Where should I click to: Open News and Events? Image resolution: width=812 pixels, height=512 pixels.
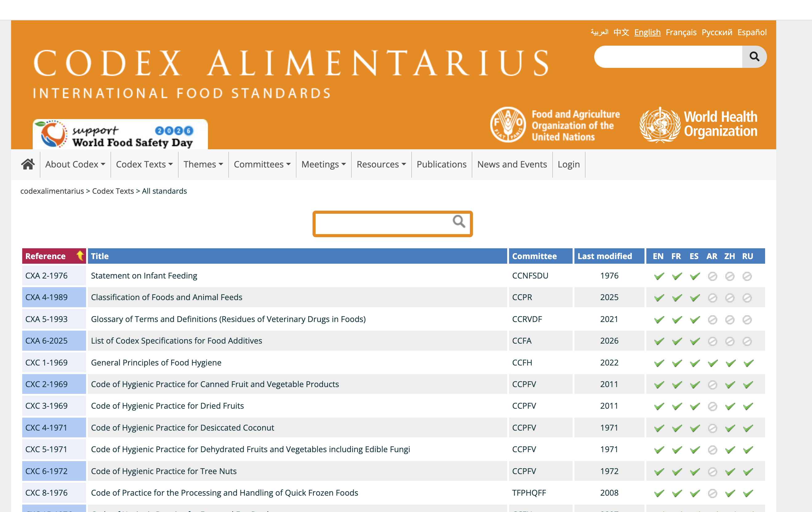click(x=512, y=164)
